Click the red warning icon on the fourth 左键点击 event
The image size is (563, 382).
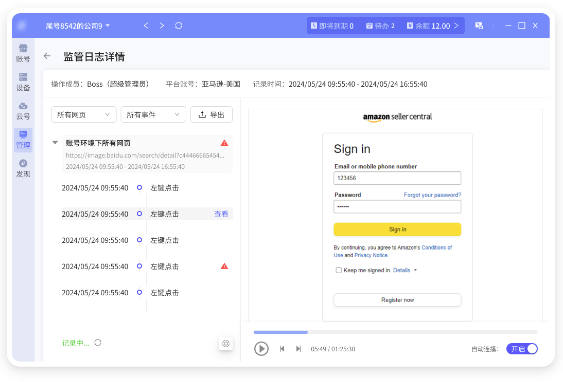click(x=224, y=266)
